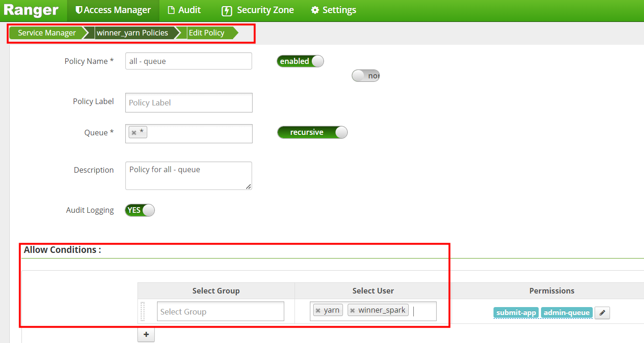
Task: Click the Policy Name label
Action: click(x=89, y=61)
